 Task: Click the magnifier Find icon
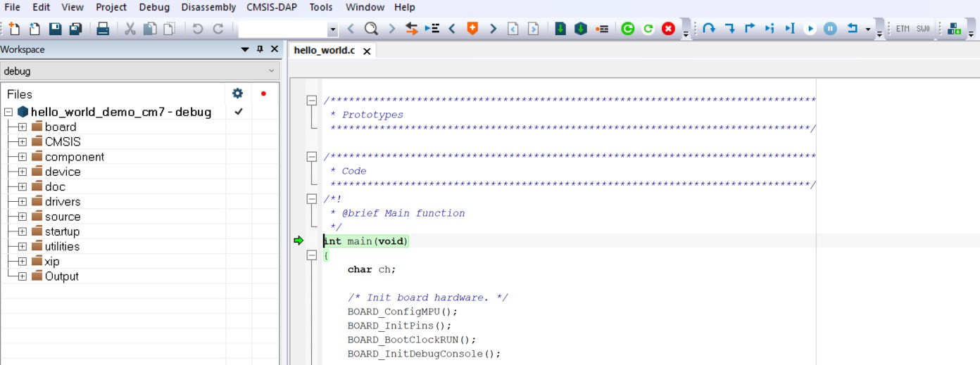[371, 29]
